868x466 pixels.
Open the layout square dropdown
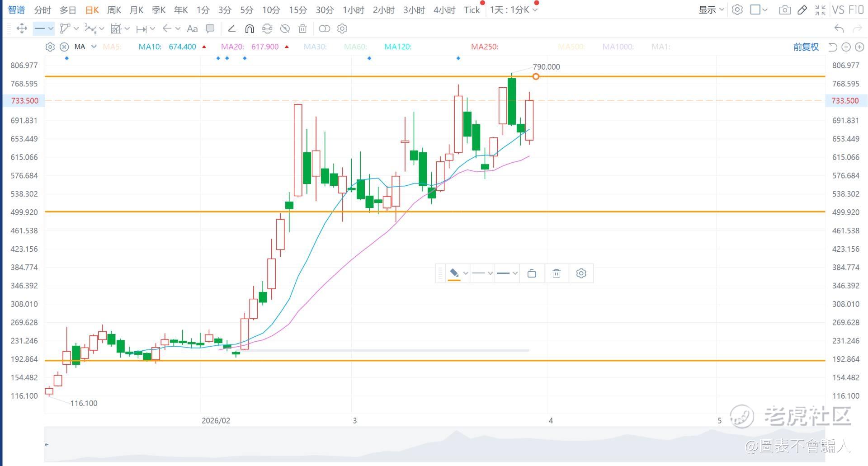pos(759,9)
